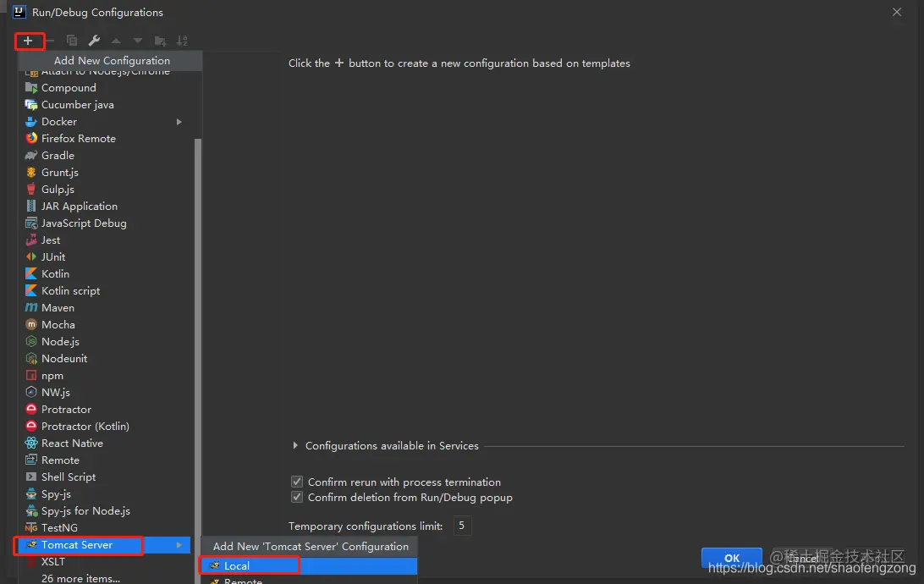Click the Create New Folder toolbar icon
Image resolution: width=924 pixels, height=584 pixels.
[x=160, y=41]
